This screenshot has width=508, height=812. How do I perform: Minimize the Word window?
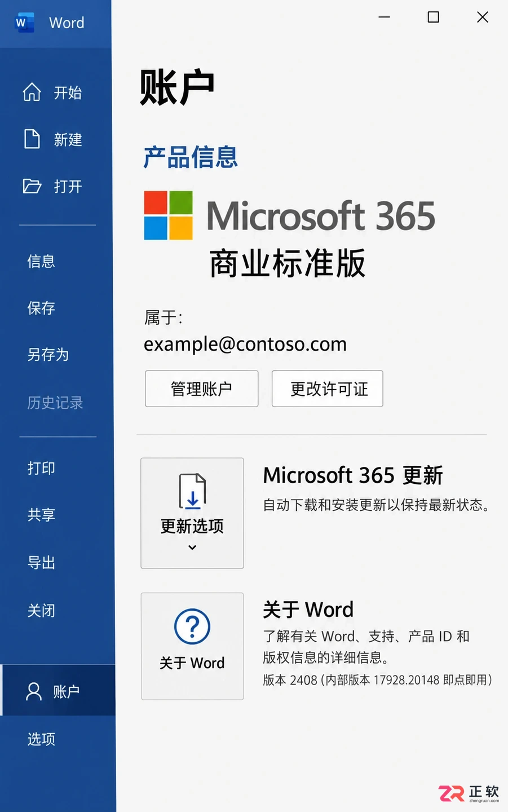point(385,17)
